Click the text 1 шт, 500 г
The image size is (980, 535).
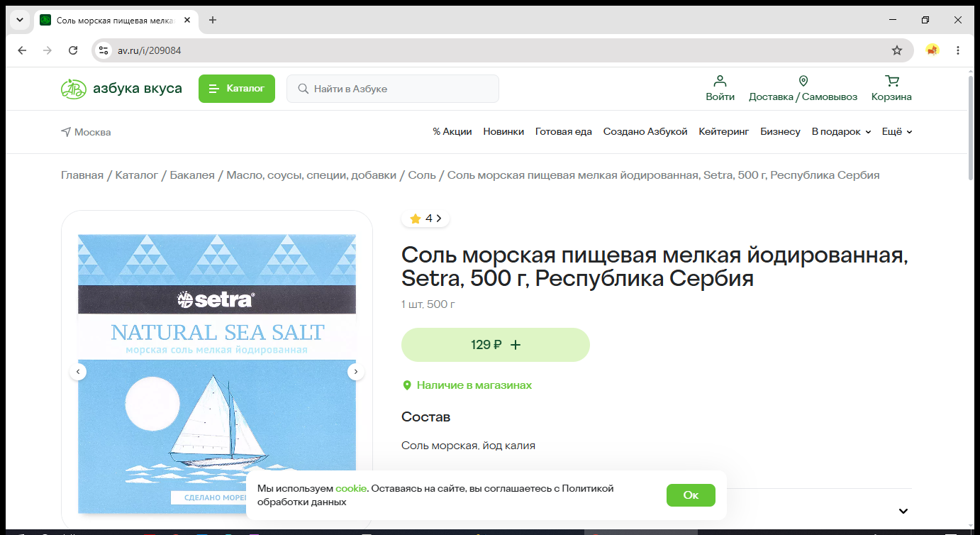tap(428, 304)
